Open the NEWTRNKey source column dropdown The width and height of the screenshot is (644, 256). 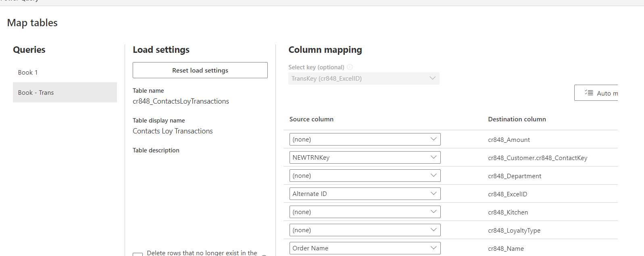[365, 157]
